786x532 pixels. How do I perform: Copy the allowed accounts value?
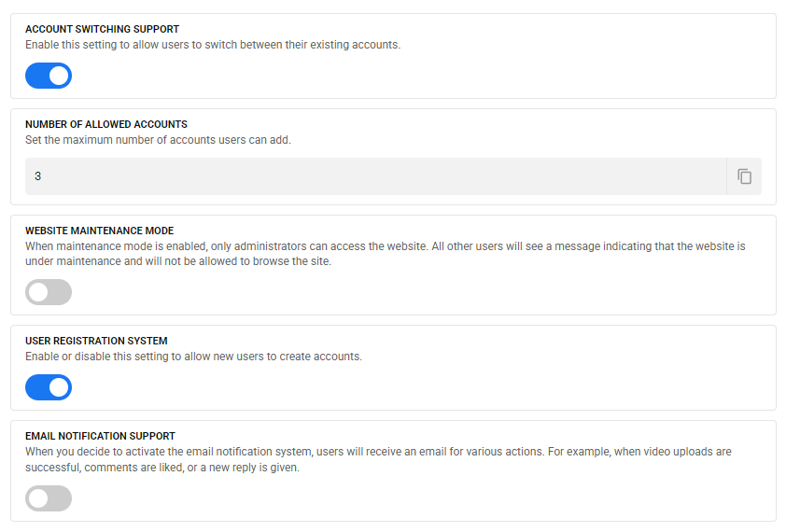[x=744, y=176]
